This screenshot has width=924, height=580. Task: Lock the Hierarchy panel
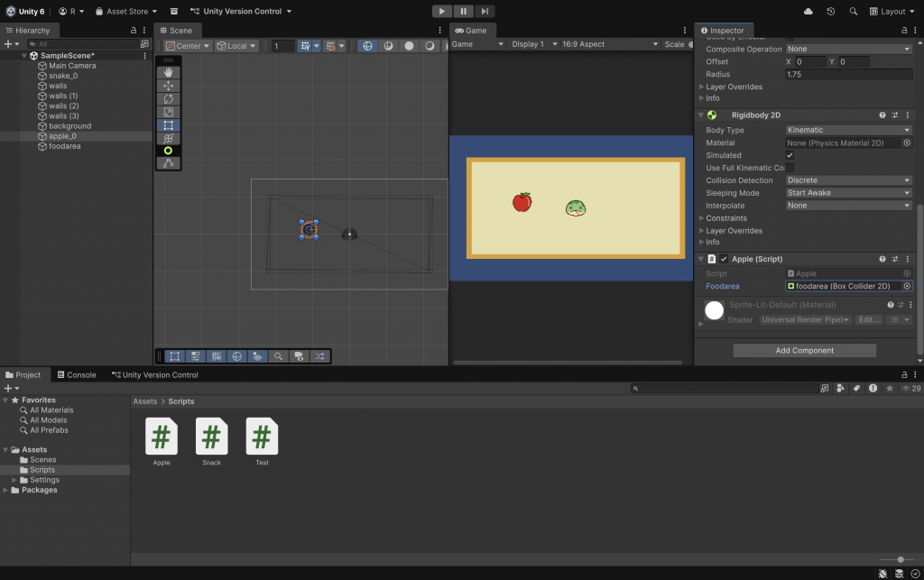click(x=134, y=30)
